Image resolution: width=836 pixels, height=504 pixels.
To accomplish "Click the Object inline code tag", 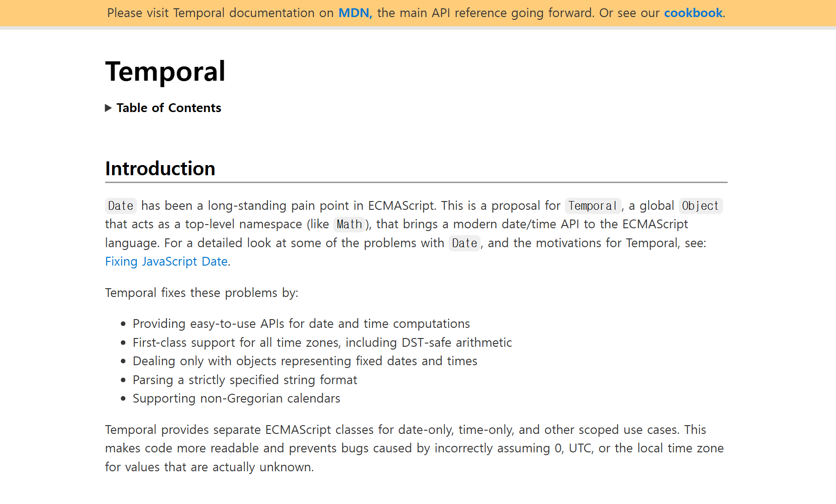I will tap(700, 206).
